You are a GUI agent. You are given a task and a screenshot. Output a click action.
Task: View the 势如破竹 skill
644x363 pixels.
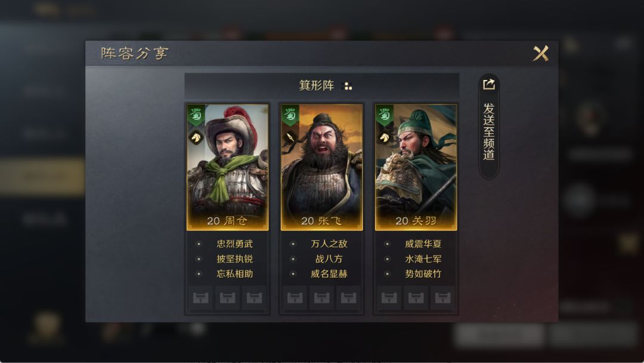423,274
